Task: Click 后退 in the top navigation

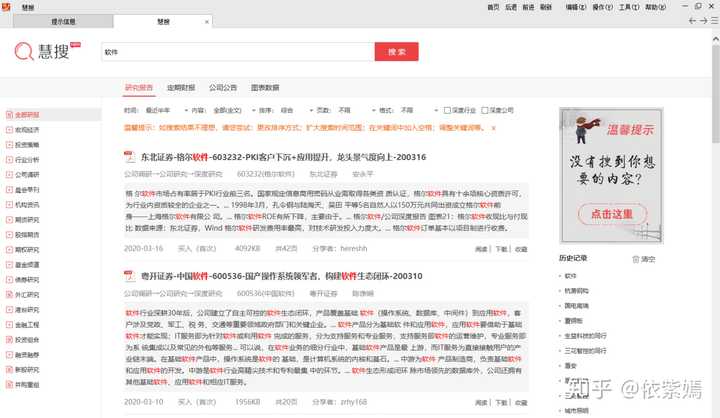Action: coord(511,7)
